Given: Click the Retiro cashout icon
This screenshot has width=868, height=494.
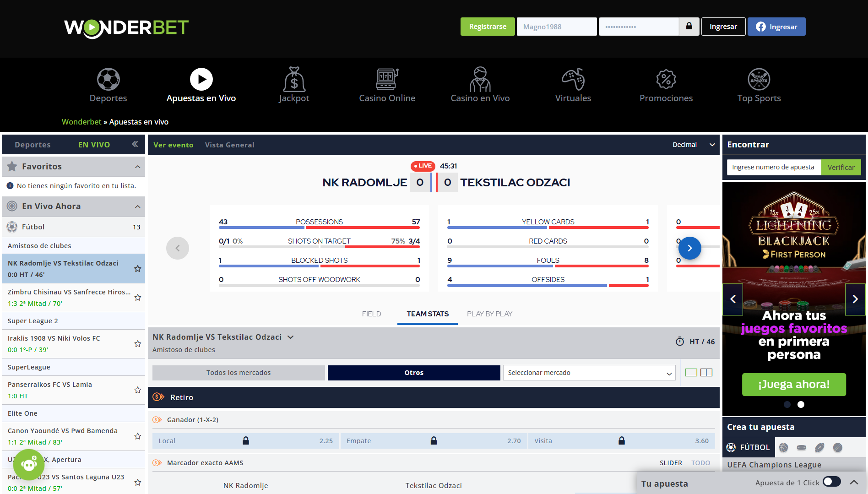Looking at the screenshot, I should click(x=158, y=397).
